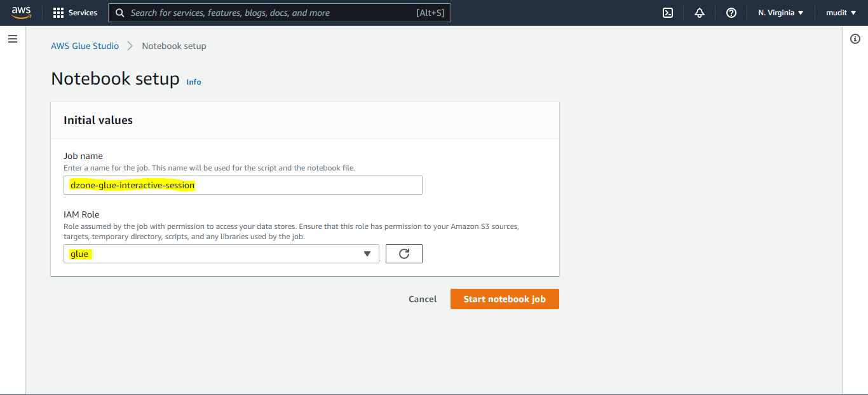
Task: Click the Notebook setup breadcrumb text
Action: click(174, 46)
